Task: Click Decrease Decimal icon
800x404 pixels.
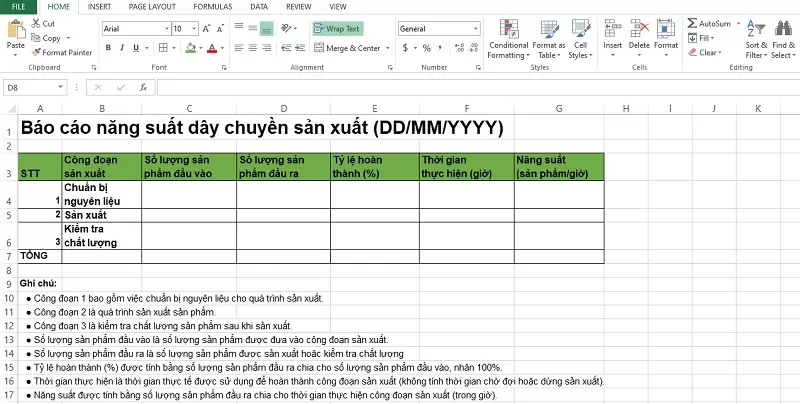Action: point(473,48)
